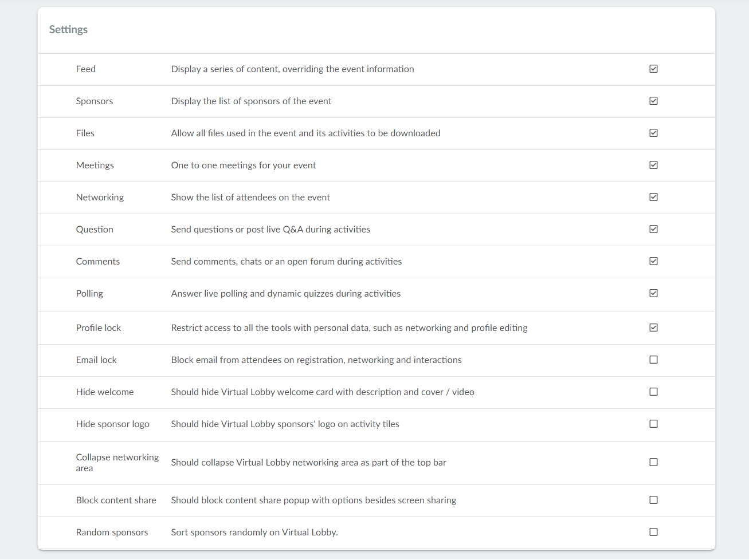This screenshot has width=749, height=560.
Task: Disable the Sponsors checkbox
Action: (x=653, y=101)
